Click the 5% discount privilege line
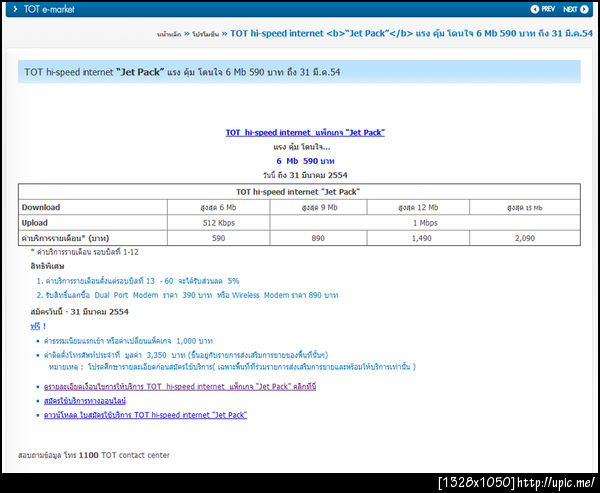 pos(138,281)
